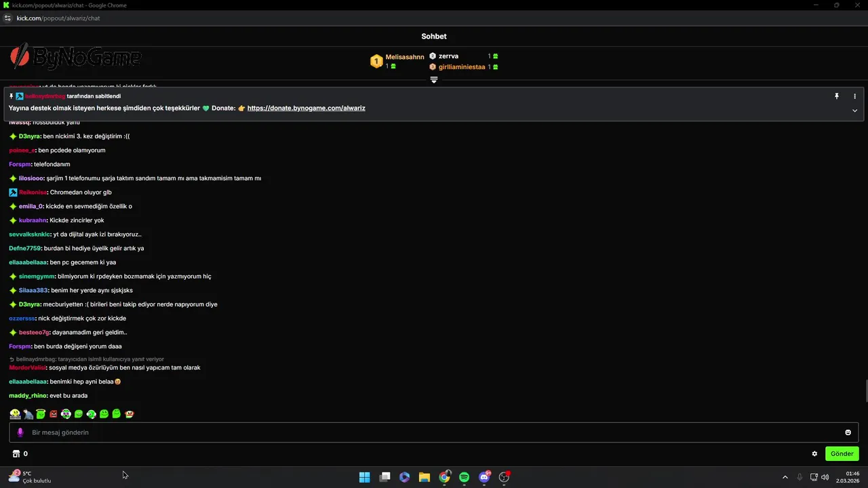
Task: View site information icon in address bar
Action: click(x=7, y=18)
